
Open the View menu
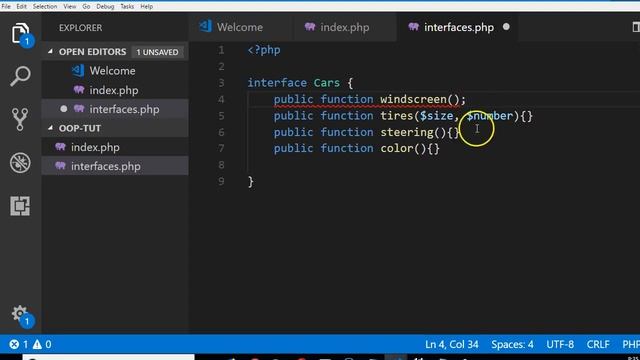point(69,7)
